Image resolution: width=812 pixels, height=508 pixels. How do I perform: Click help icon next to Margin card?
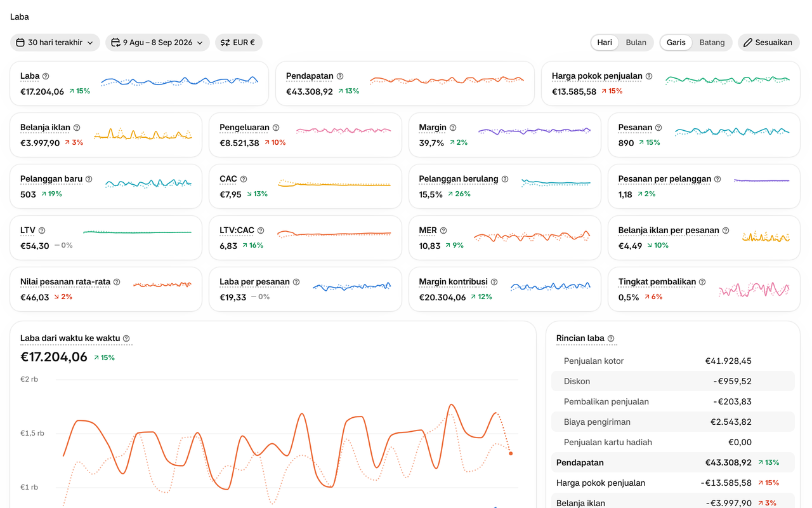click(453, 128)
